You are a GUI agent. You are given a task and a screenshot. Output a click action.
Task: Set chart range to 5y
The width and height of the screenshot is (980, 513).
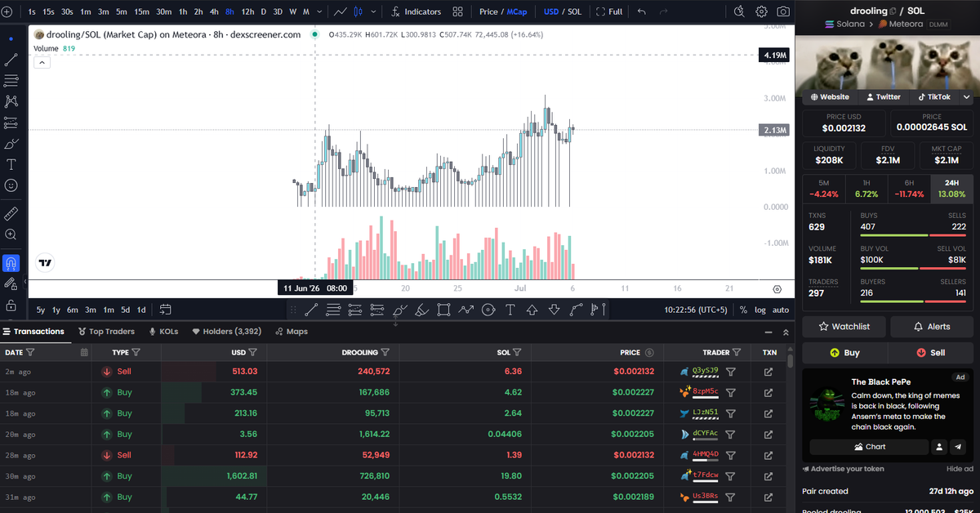pyautogui.click(x=40, y=310)
